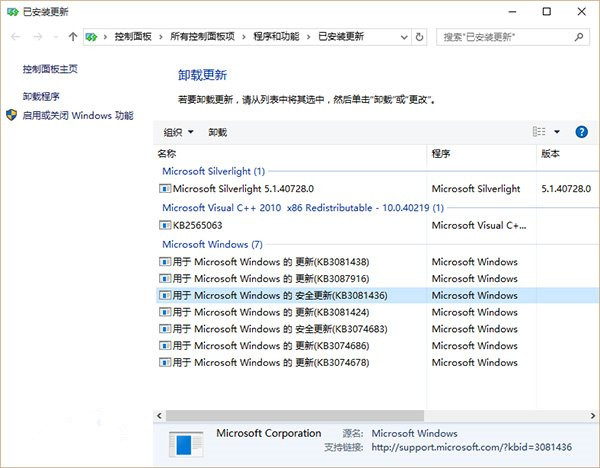Click shield icon beside Windows features link
600x468 pixels.
pyautogui.click(x=11, y=115)
